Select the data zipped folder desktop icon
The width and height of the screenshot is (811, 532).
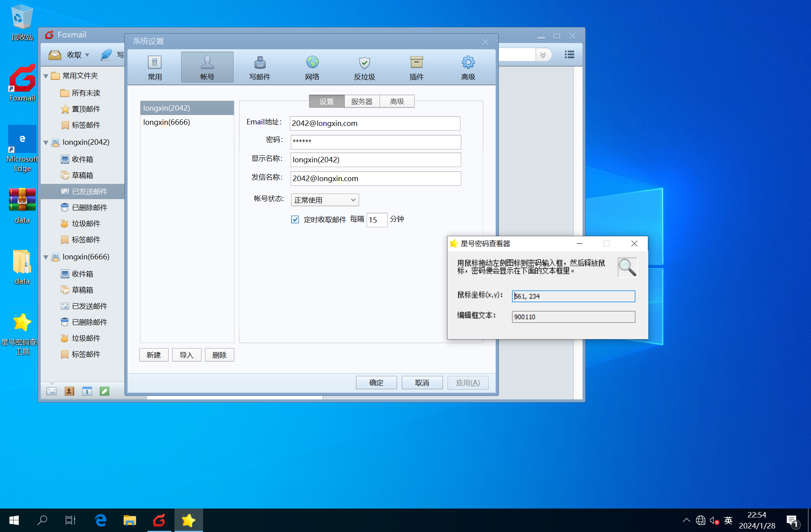22,267
